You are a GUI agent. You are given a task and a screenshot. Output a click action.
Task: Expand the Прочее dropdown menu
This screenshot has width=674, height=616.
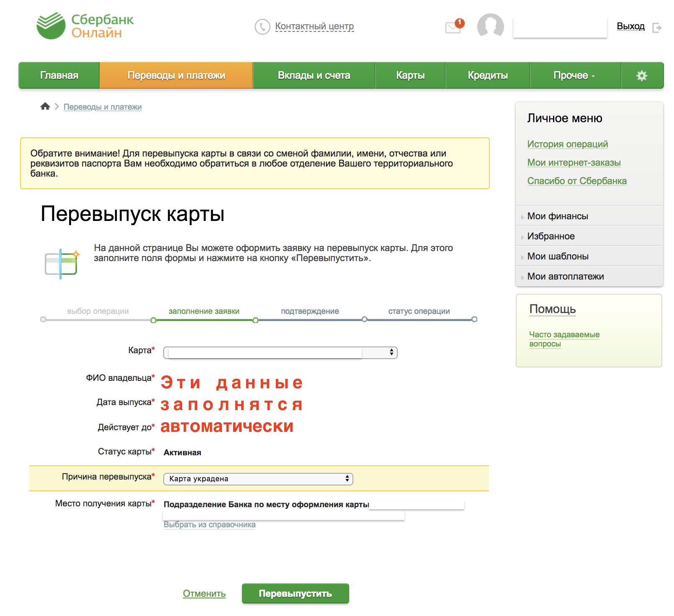(x=575, y=75)
